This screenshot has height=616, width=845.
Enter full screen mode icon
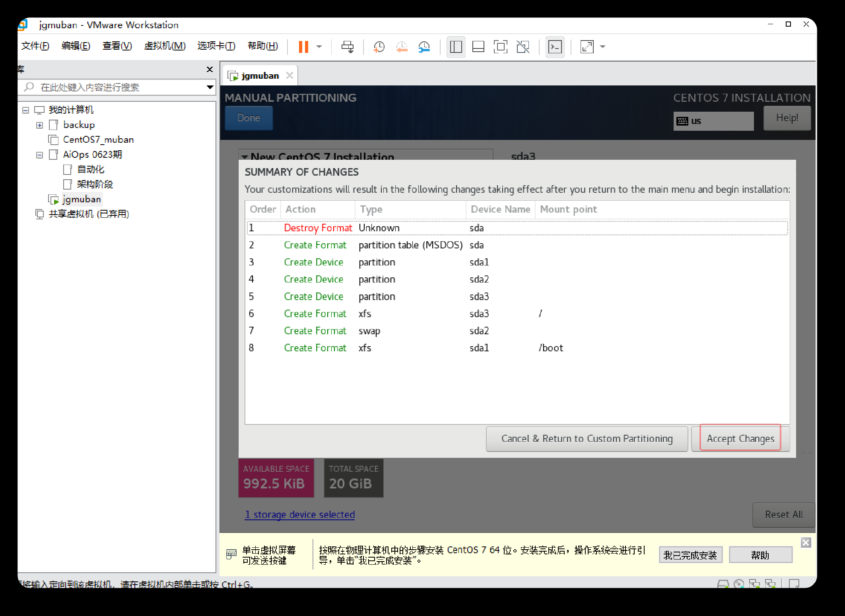[500, 46]
